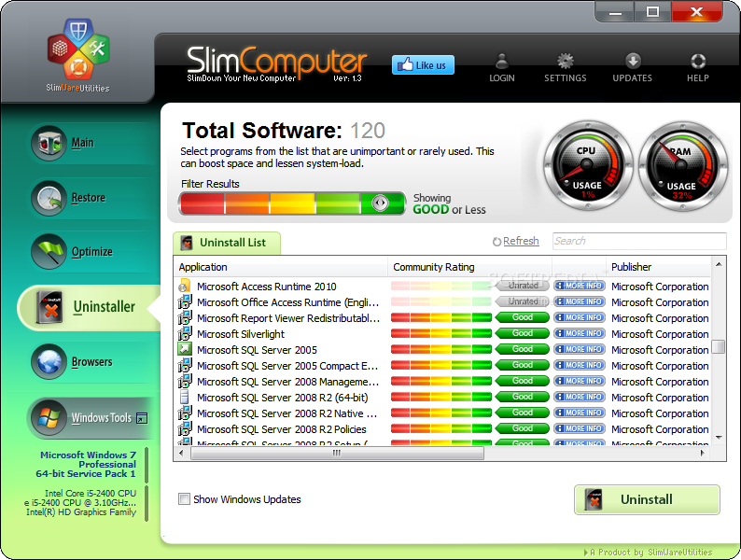Screen dimensions: 741x560
Task: Click the Restore clock icon
Action: pyautogui.click(x=49, y=198)
